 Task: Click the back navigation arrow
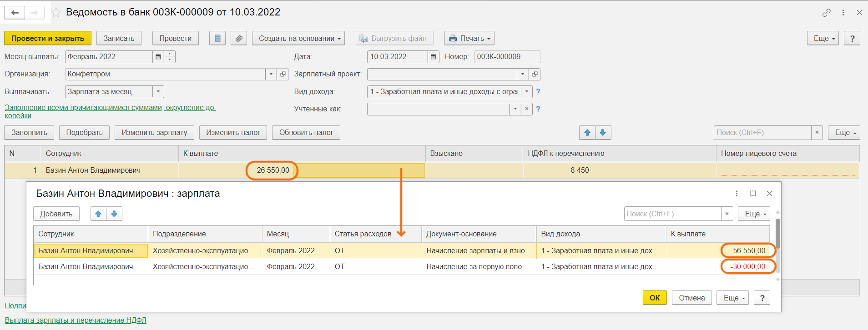15,13
